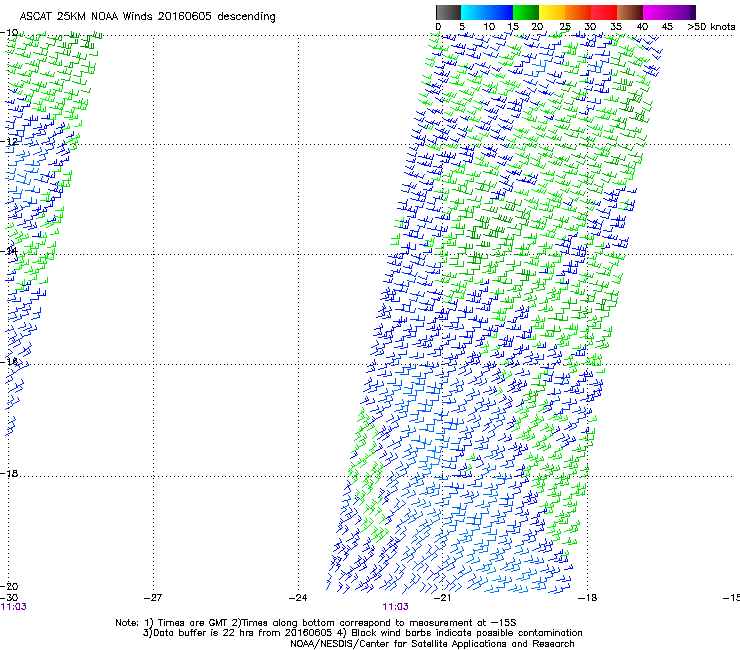740x650 pixels.
Task: Click the '40' label under the color bar
Action: [642, 26]
